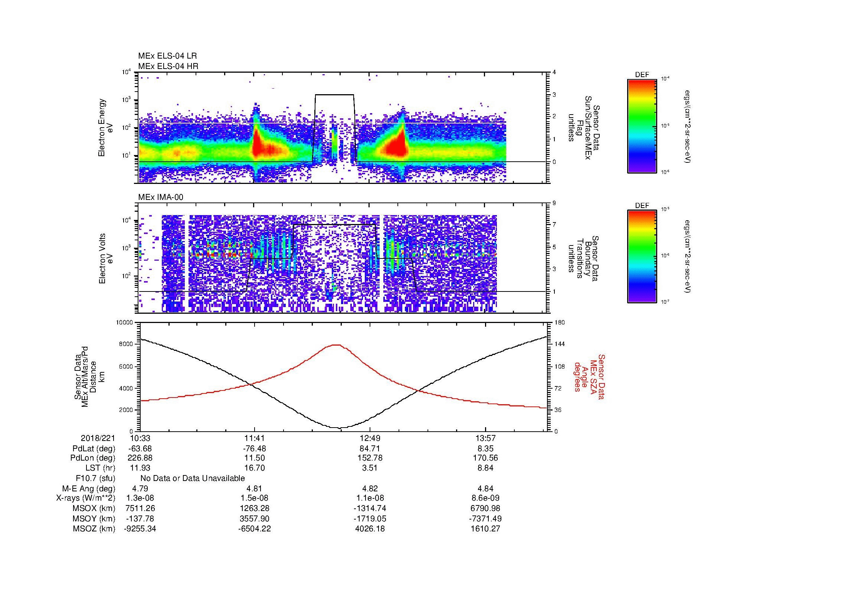868x613 pixels.
Task: Click the LST value '3.51'
Action: [x=370, y=468]
